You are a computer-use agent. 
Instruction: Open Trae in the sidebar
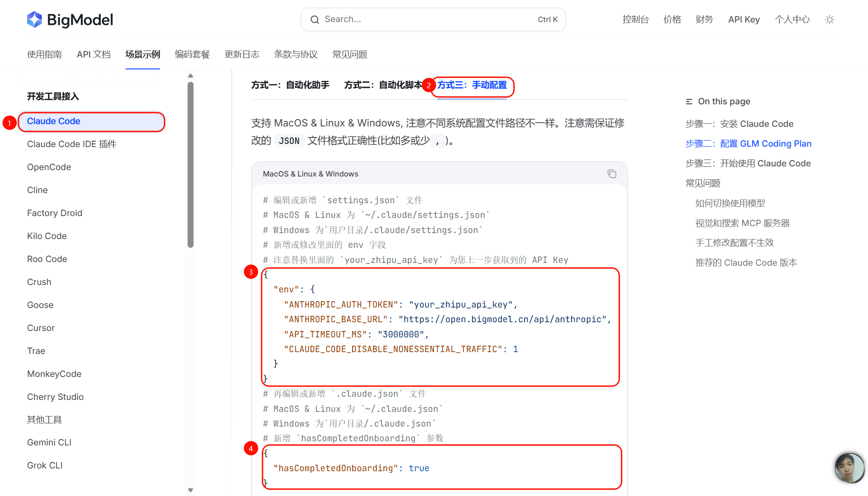[x=36, y=351]
